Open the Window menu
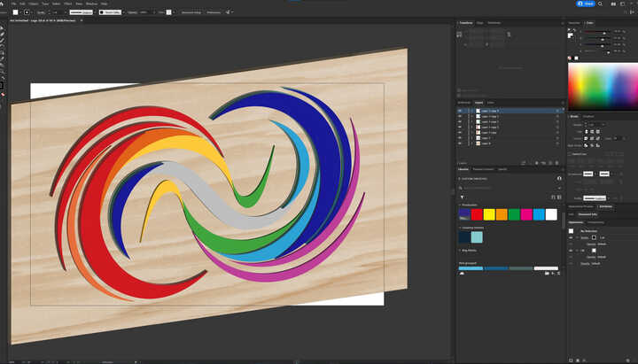The width and height of the screenshot is (638, 364). coord(91,4)
